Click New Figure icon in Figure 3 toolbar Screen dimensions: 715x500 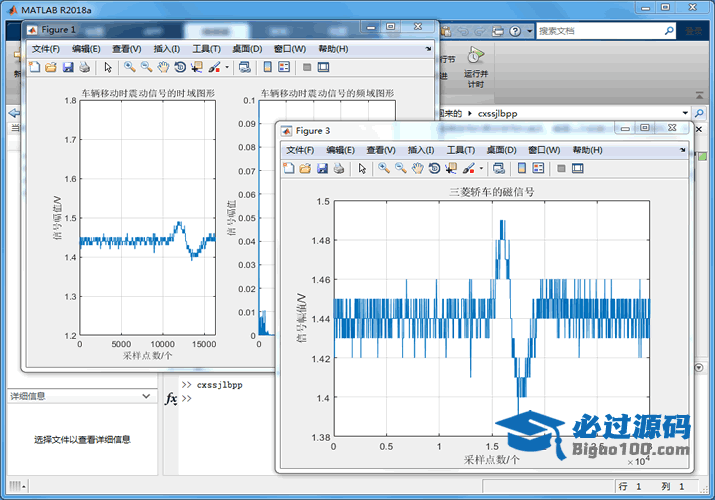point(289,169)
